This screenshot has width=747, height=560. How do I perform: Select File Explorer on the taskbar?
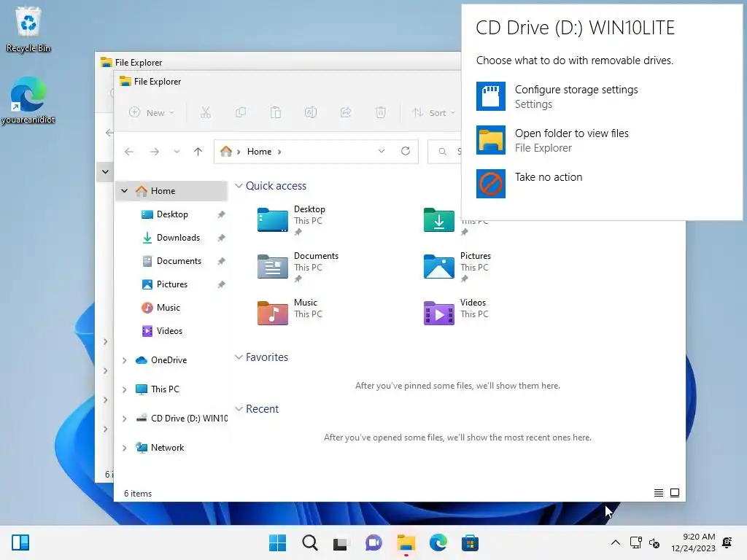(406, 542)
